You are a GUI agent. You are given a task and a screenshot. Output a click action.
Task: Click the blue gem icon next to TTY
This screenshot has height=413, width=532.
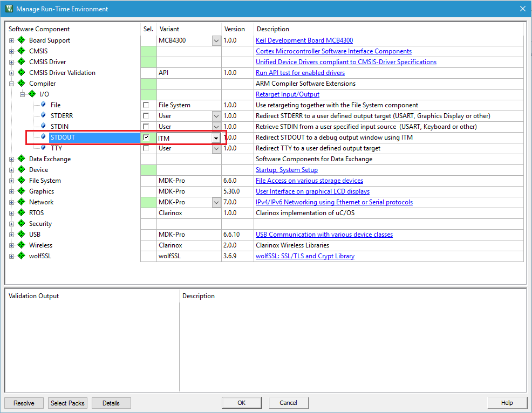[43, 148]
